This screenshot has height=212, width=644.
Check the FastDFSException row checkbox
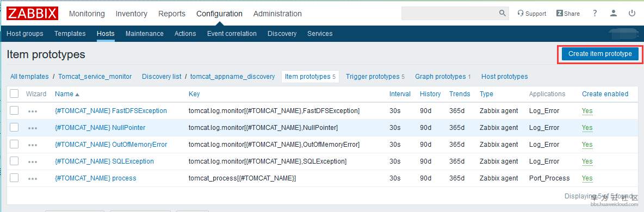coord(14,110)
